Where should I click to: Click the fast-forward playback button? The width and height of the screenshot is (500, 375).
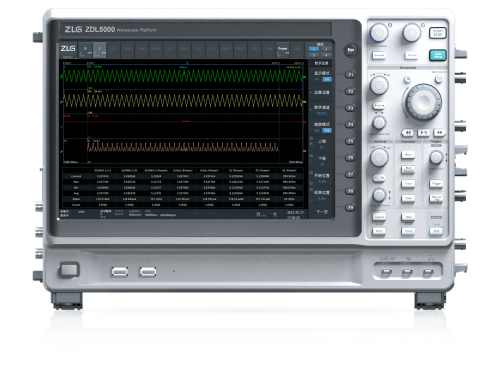coord(440,132)
